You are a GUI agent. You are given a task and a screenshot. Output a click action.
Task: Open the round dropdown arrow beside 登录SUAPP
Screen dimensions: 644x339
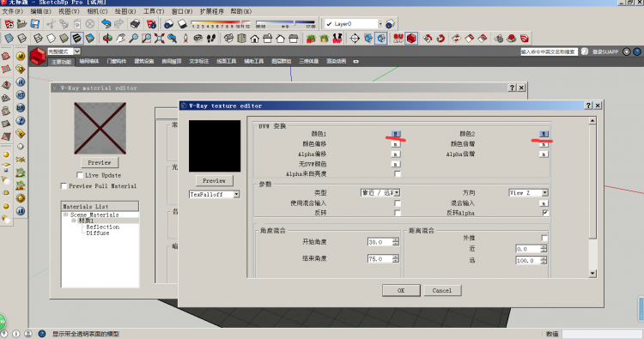(x=626, y=51)
